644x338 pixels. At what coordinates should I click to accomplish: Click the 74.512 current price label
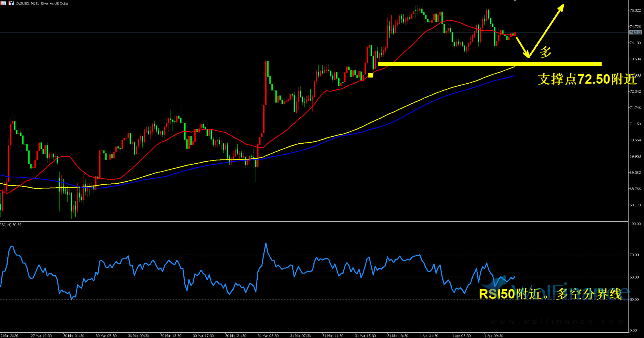635,32
